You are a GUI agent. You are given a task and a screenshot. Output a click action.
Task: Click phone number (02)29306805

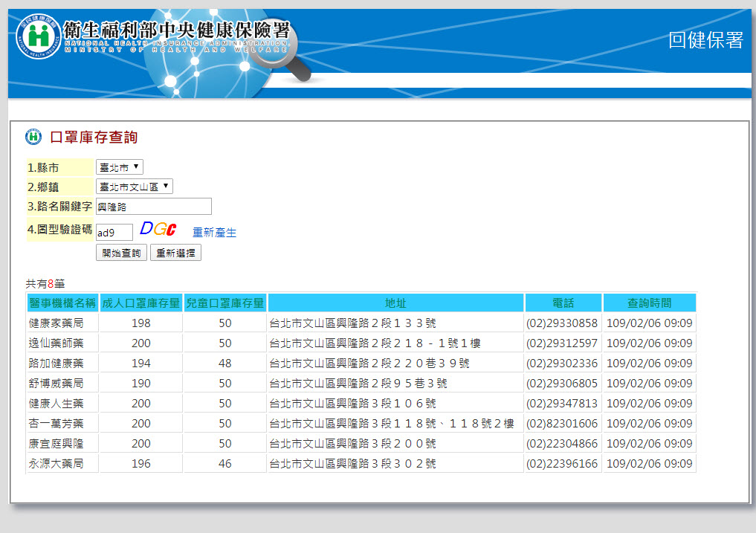coord(562,384)
